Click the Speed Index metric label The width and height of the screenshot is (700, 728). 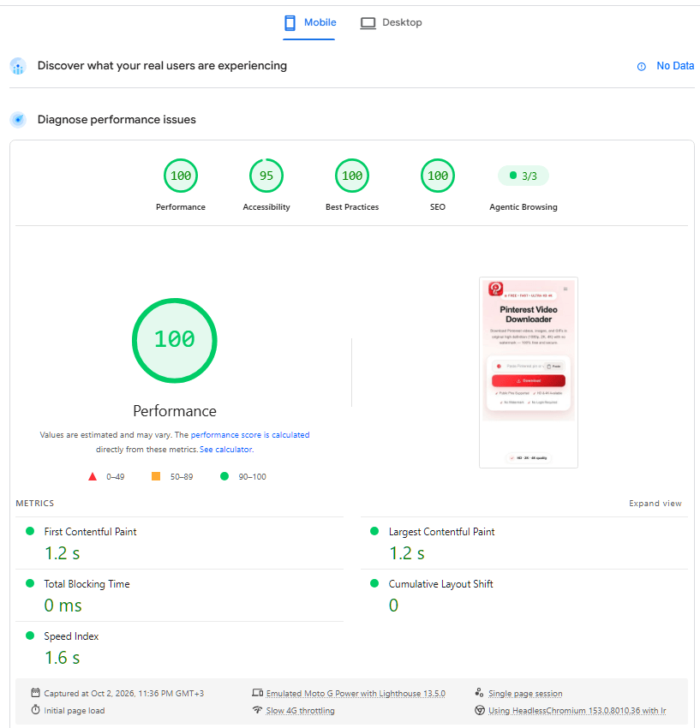coord(71,636)
